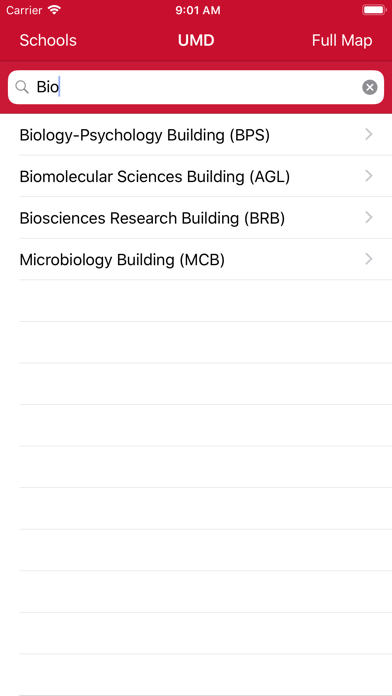Open Microbiology Building row chevron
This screenshot has height=696, width=392.
coord(368,259)
